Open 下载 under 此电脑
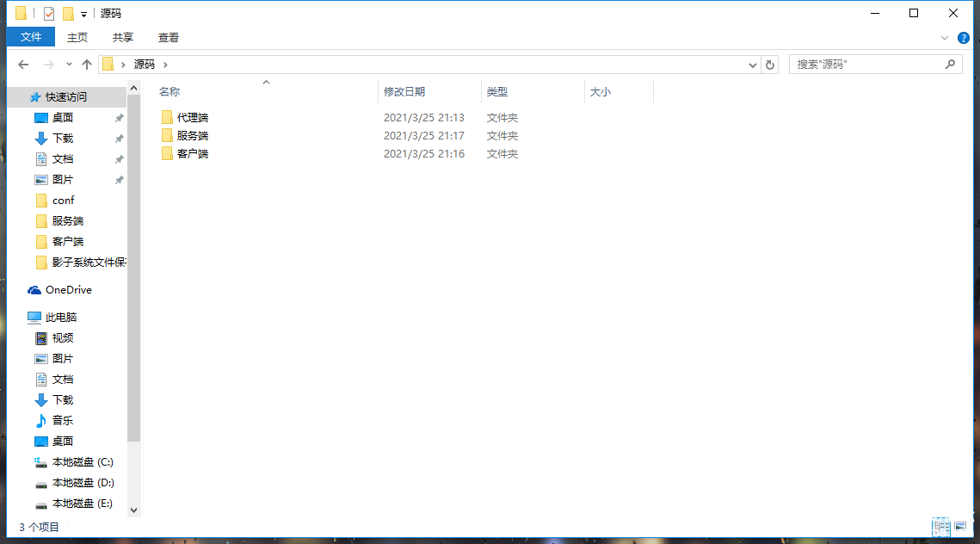This screenshot has height=544, width=980. tap(53, 400)
